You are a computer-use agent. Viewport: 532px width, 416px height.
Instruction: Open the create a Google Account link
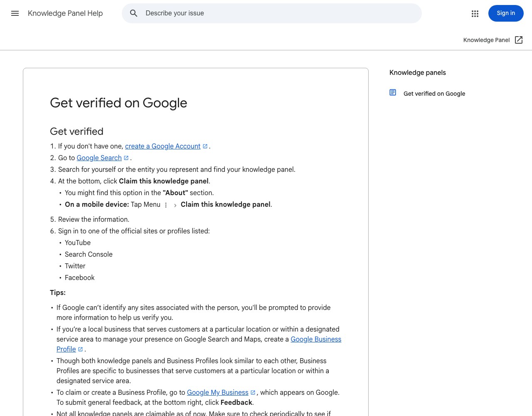(x=163, y=146)
